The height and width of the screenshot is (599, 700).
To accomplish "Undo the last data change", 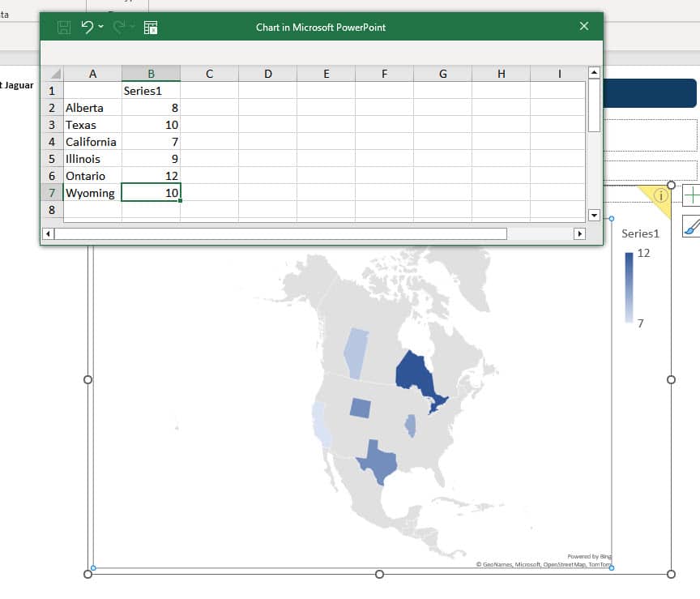I will coord(86,27).
